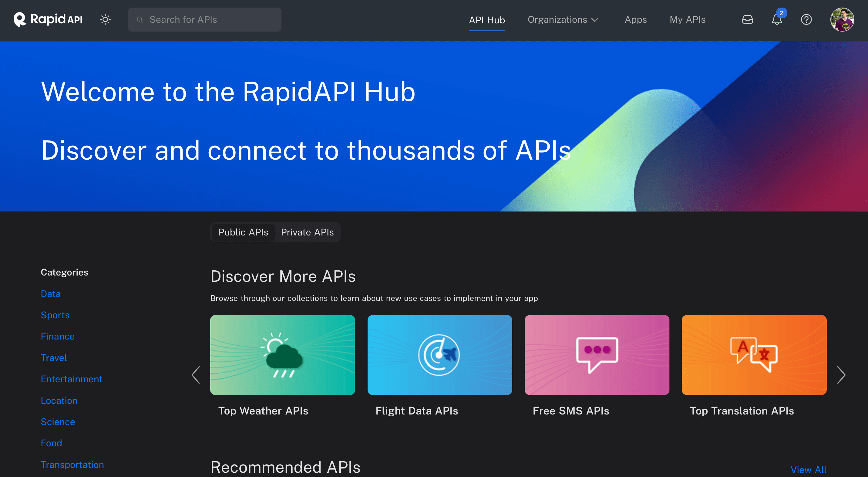Focus the Search for APIs field
The image size is (868, 477).
(x=204, y=19)
